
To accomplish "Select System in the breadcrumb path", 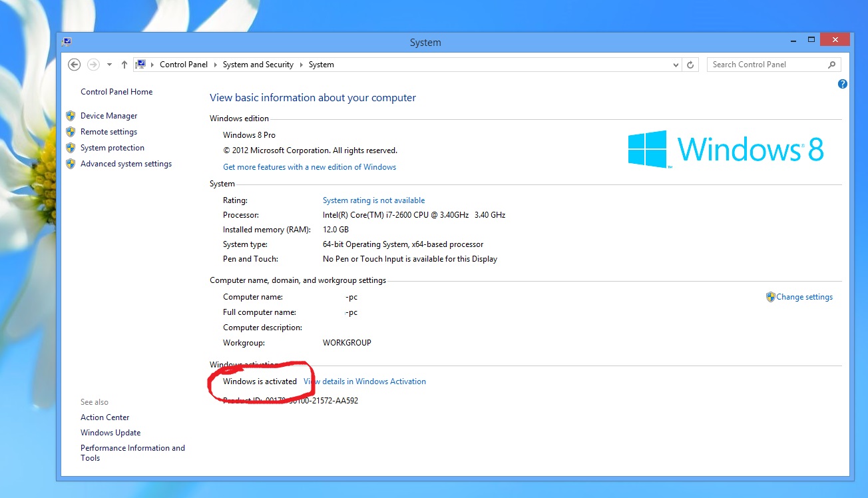I will click(322, 65).
